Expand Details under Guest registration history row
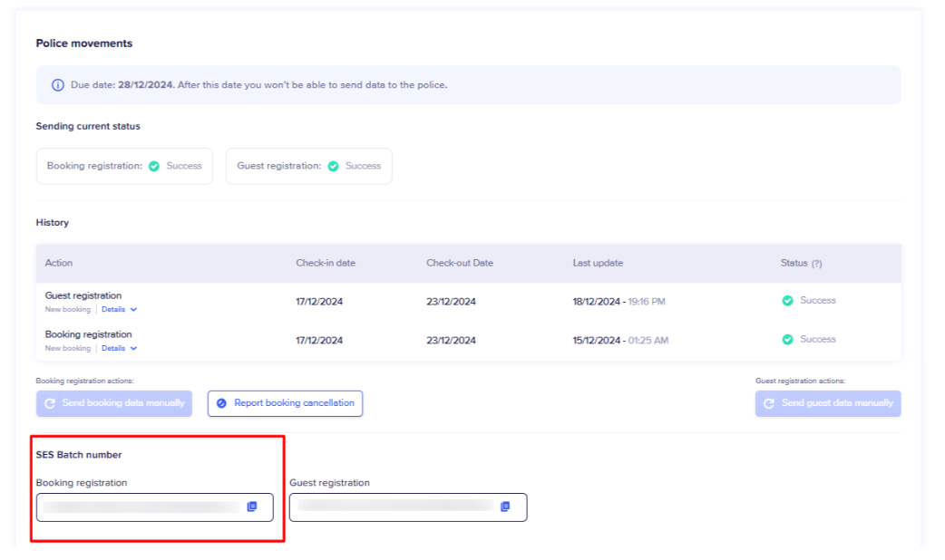This screenshot has height=560, width=945. coord(119,310)
